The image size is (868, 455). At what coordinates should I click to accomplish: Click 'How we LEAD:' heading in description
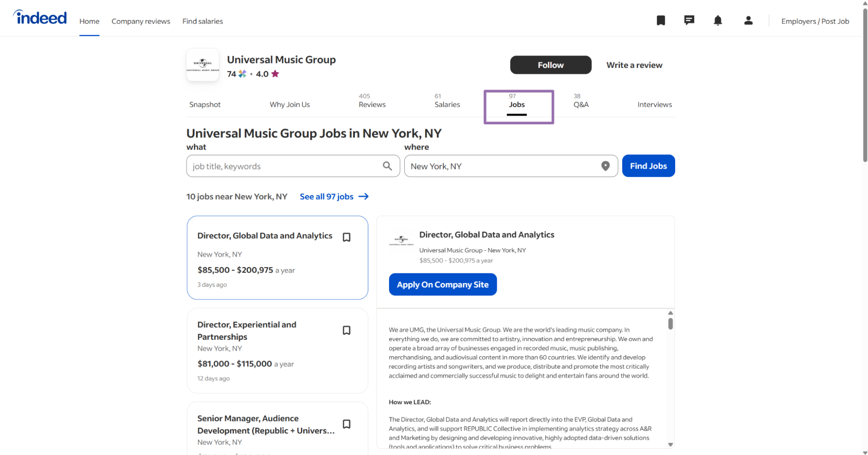click(x=410, y=402)
